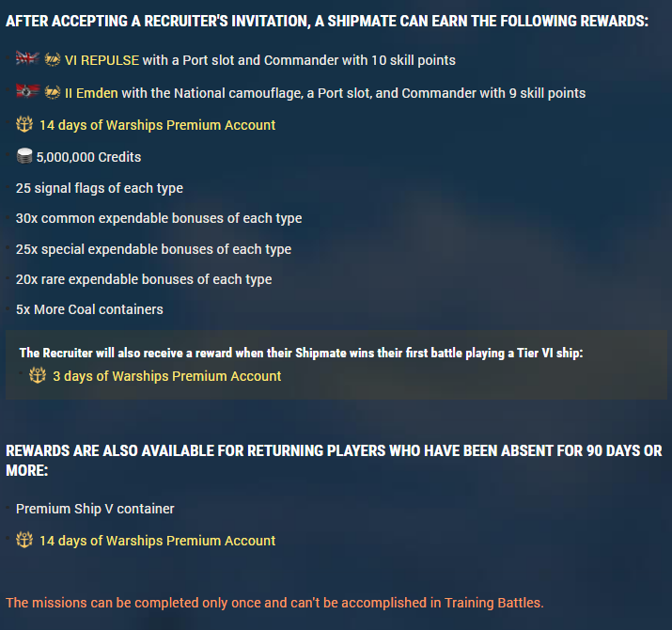The width and height of the screenshot is (672, 630).
Task: Click the 5,000,000 Credits text
Action: coord(88,157)
